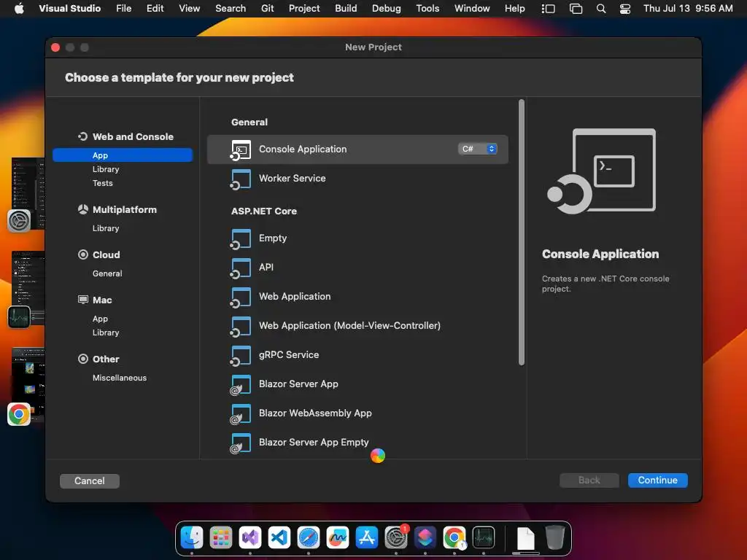Viewport: 747px width, 560px height.
Task: Click the Blazor Server App Empty icon
Action: (241, 443)
